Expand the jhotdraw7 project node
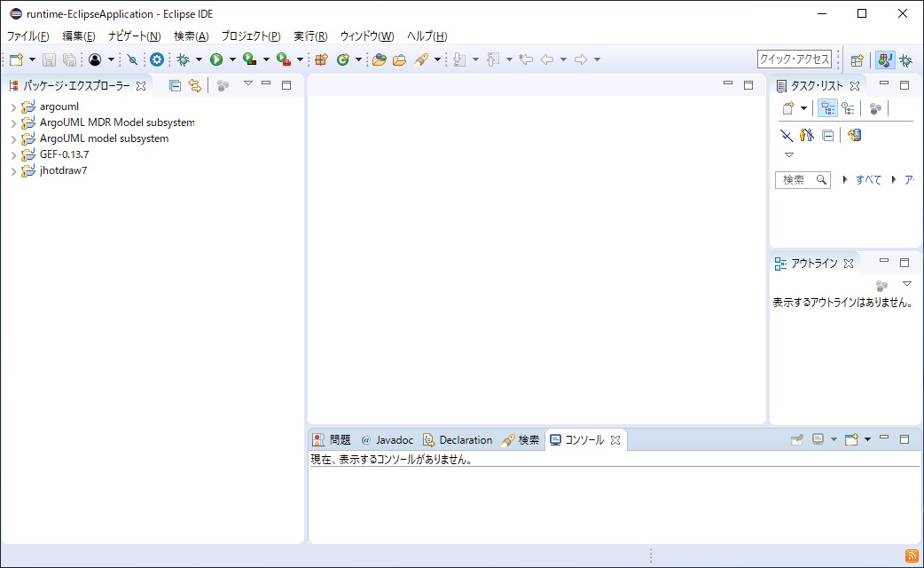Viewport: 924px width, 568px height. point(13,171)
